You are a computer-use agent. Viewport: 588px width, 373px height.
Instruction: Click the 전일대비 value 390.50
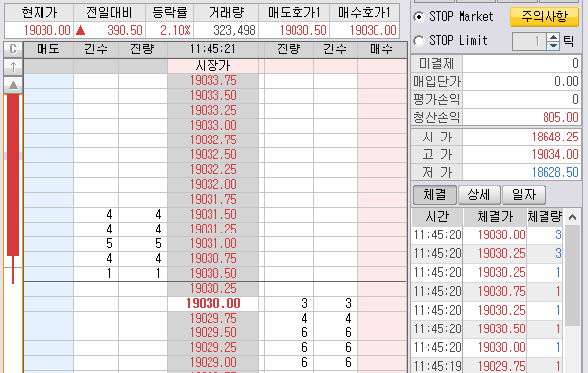coord(125,30)
